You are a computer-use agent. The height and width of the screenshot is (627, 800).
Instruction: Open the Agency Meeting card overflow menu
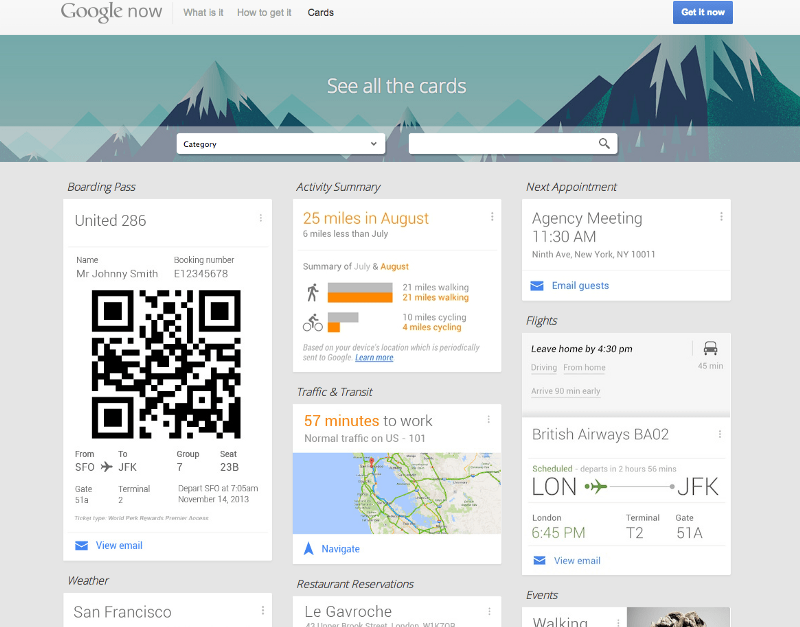pyautogui.click(x=720, y=217)
